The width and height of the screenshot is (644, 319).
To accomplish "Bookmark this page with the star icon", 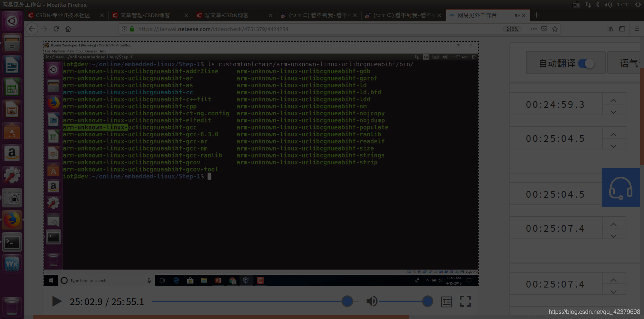I will point(555,29).
